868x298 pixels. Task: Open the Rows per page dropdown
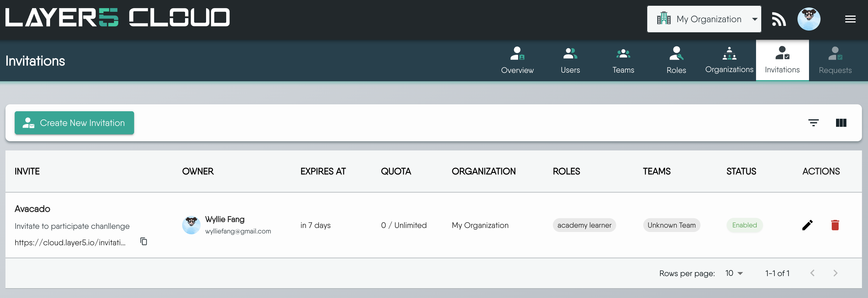pyautogui.click(x=734, y=273)
